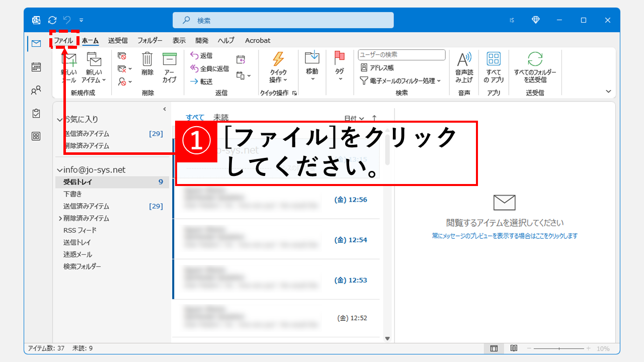Open the クイック操作 group dialog launcher
This screenshot has height=362, width=644.
pos(294,93)
